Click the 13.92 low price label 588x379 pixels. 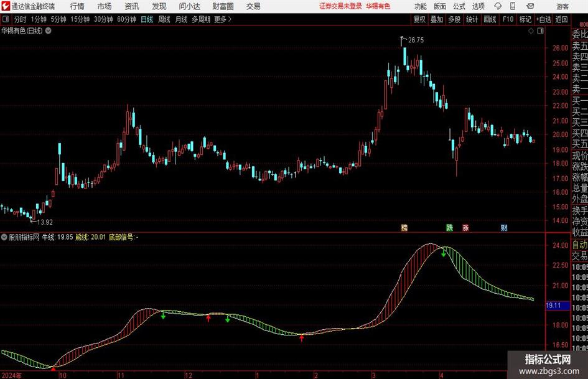pyautogui.click(x=45, y=222)
